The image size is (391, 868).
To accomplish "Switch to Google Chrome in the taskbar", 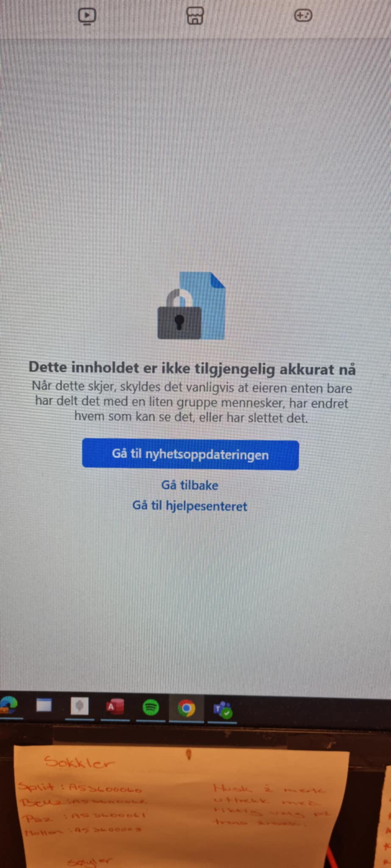I will click(186, 708).
